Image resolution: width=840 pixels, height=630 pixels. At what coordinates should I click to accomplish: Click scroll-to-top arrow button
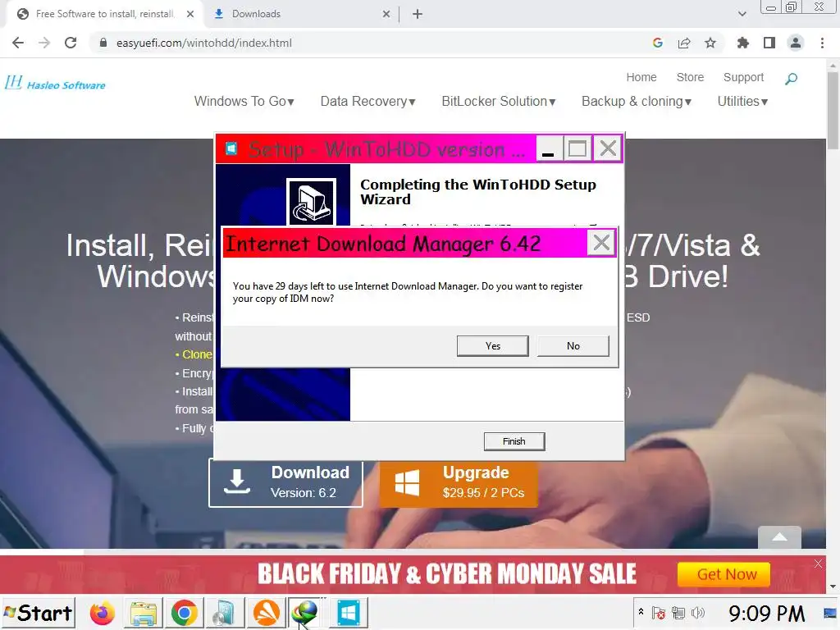tap(779, 537)
